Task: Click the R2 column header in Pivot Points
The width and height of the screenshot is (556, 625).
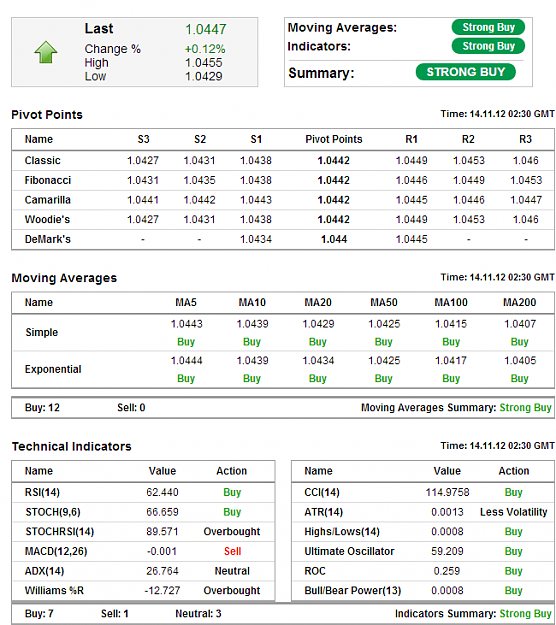Action: (x=468, y=139)
